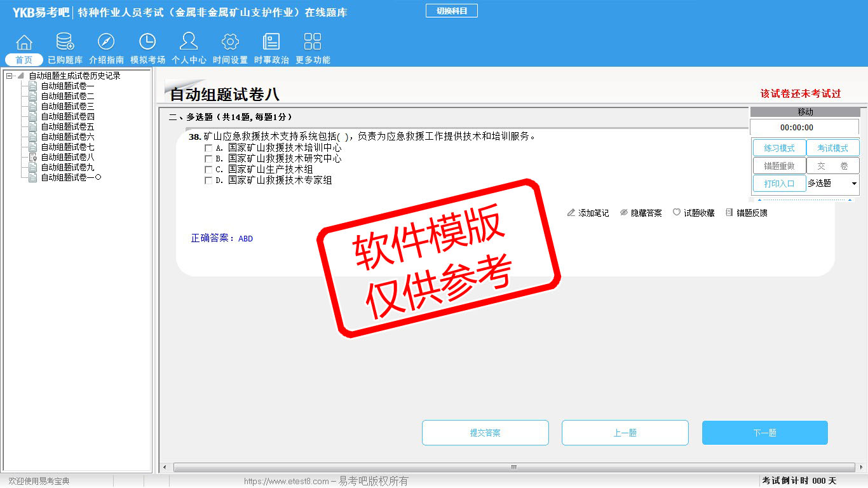The image size is (868, 488).
Task: Check option A 国家矿山救援技术培训中心
Action: (208, 148)
